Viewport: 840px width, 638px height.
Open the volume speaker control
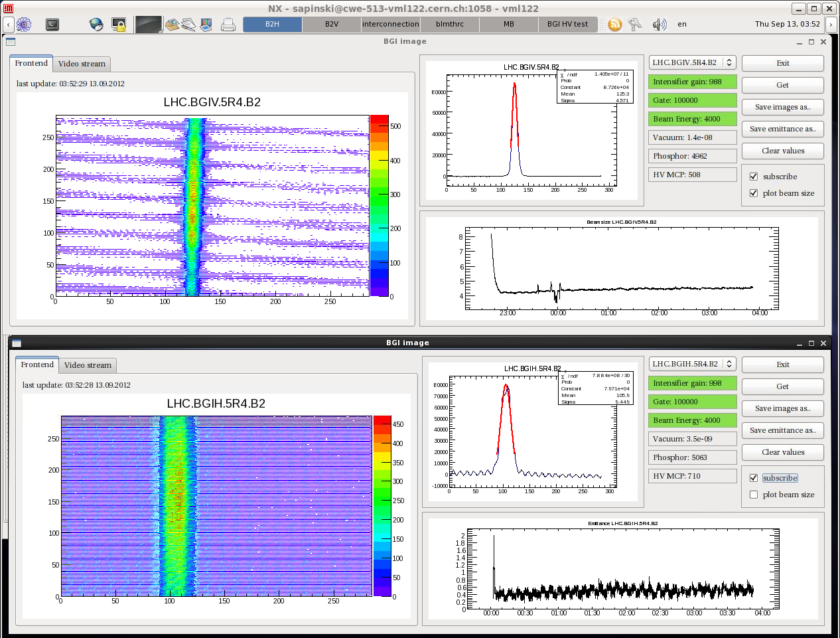click(x=658, y=25)
